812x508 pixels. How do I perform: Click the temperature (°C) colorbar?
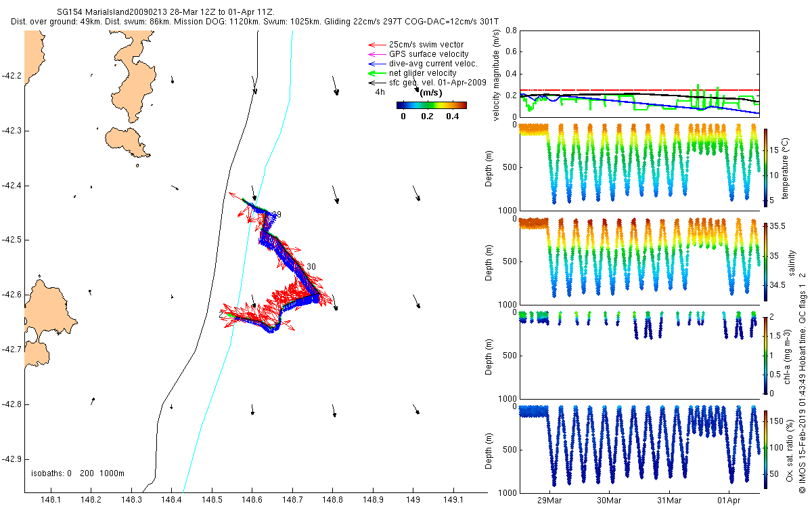(766, 167)
